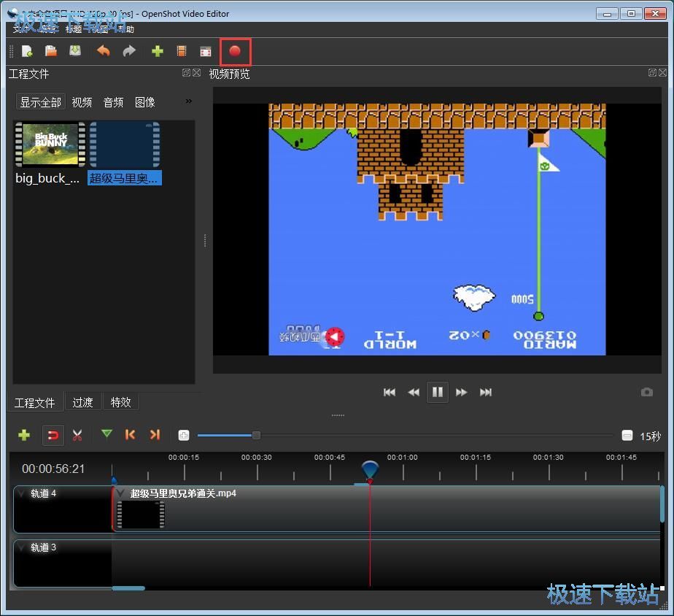Save the current project
674x616 pixels.
[75, 51]
